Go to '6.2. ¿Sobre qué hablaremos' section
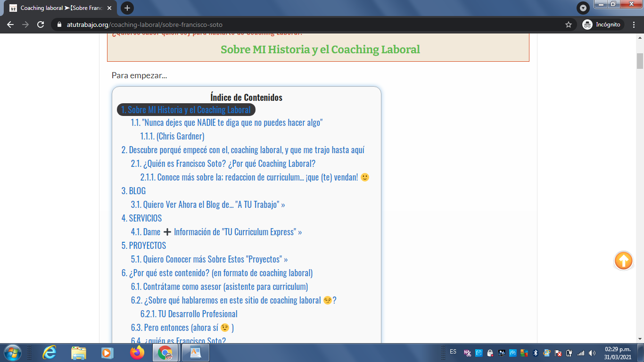644x362 pixels. [x=233, y=301]
